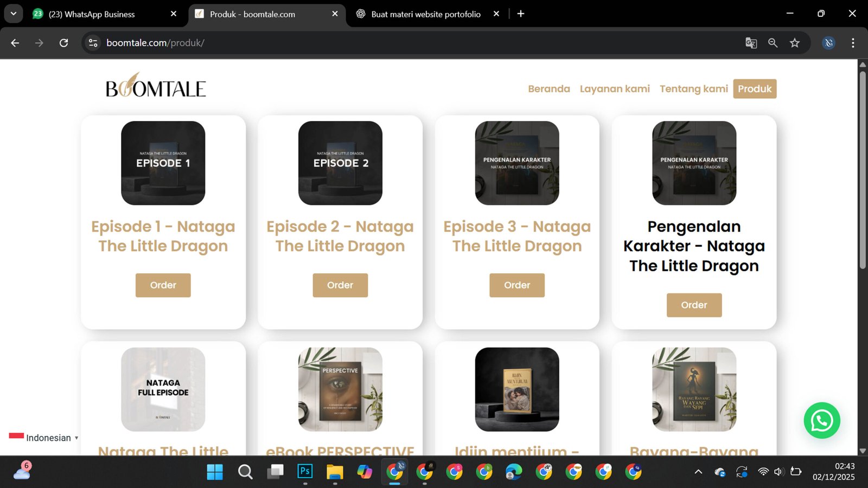Open the Google Translate page icon
The width and height of the screenshot is (868, 488).
[751, 43]
